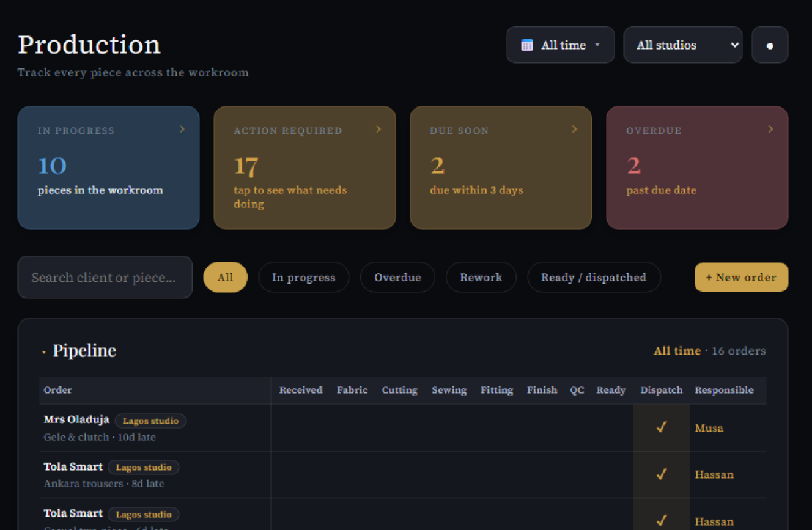Collapse the Pipeline section triangle
The height and width of the screenshot is (530, 812).
(43, 352)
